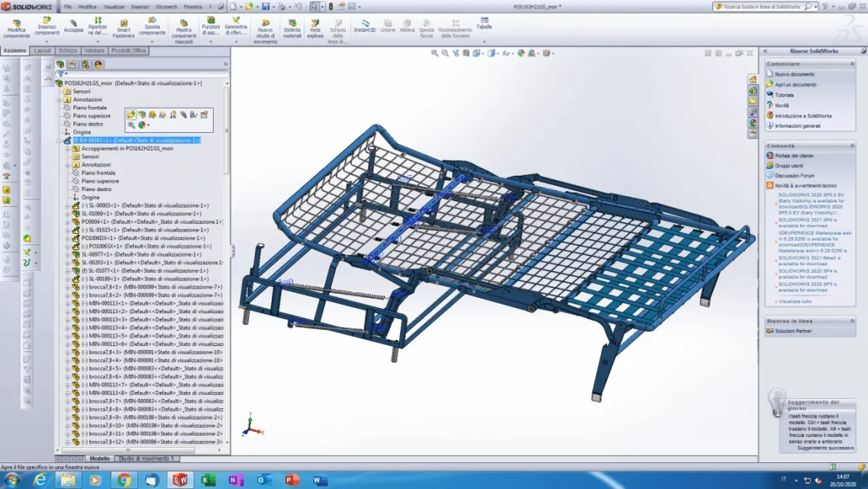Click the Vista esplosa icon
The height and width of the screenshot is (489, 868).
[315, 29]
